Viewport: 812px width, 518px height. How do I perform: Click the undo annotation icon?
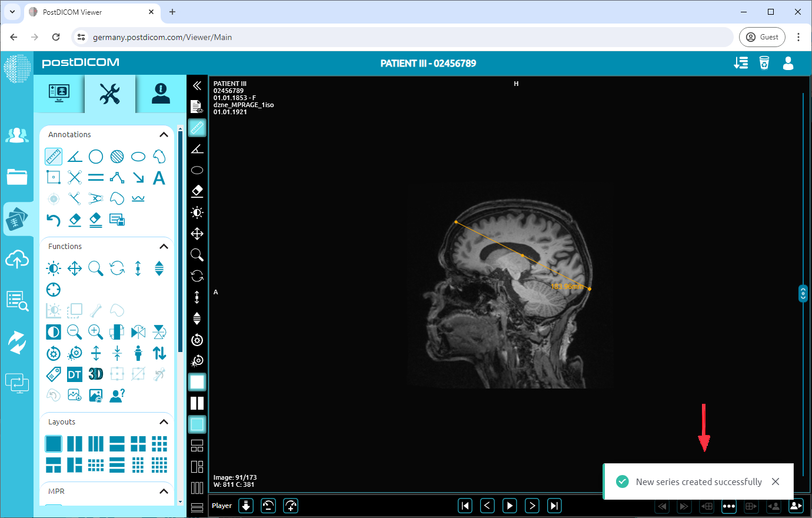click(x=54, y=220)
